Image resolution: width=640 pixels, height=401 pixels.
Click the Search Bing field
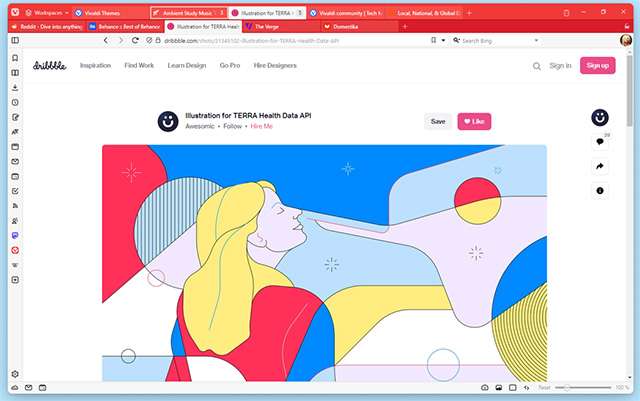tap(492, 41)
